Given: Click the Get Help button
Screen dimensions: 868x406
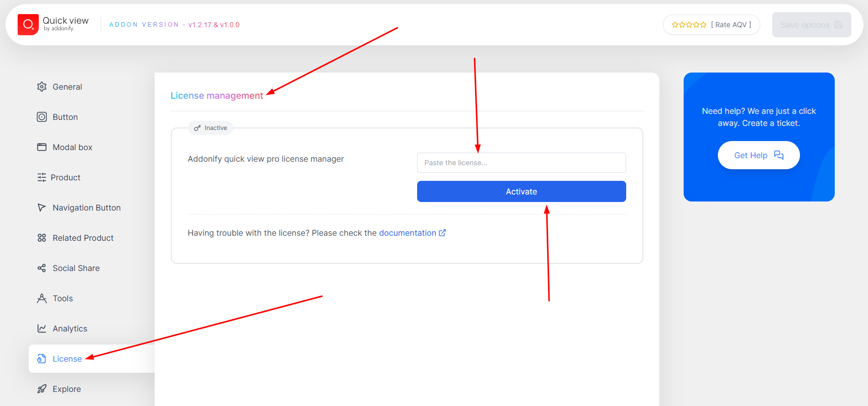Looking at the screenshot, I should [x=758, y=155].
